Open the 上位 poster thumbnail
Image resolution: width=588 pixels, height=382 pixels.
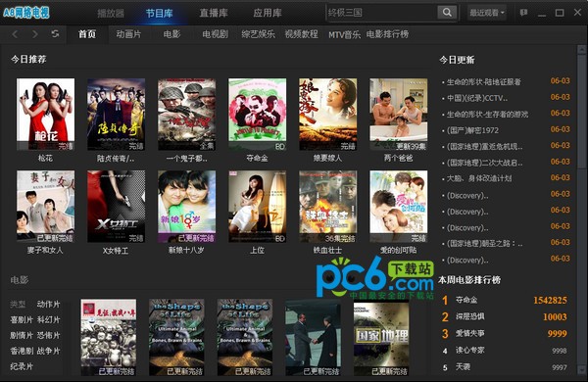257,207
